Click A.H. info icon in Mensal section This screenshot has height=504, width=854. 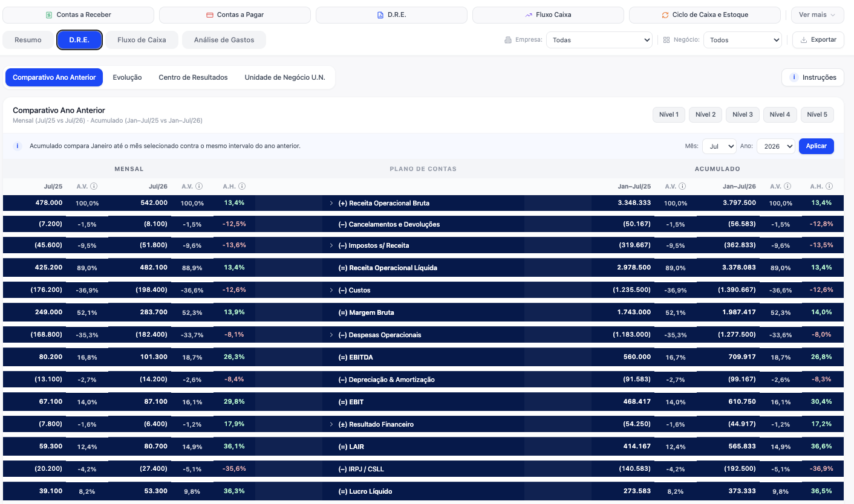(x=242, y=187)
